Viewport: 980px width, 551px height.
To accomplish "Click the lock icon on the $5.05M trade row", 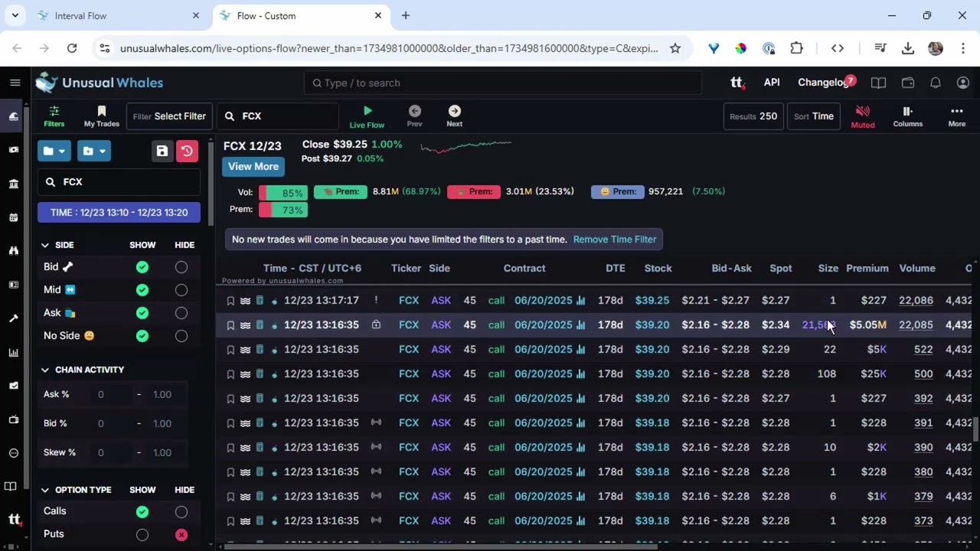I will click(376, 324).
